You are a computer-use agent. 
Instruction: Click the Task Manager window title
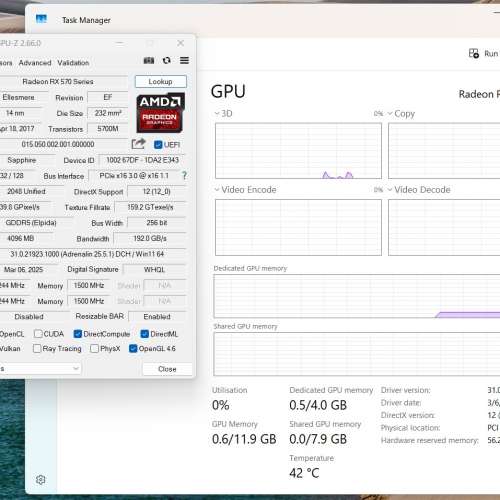[x=86, y=20]
